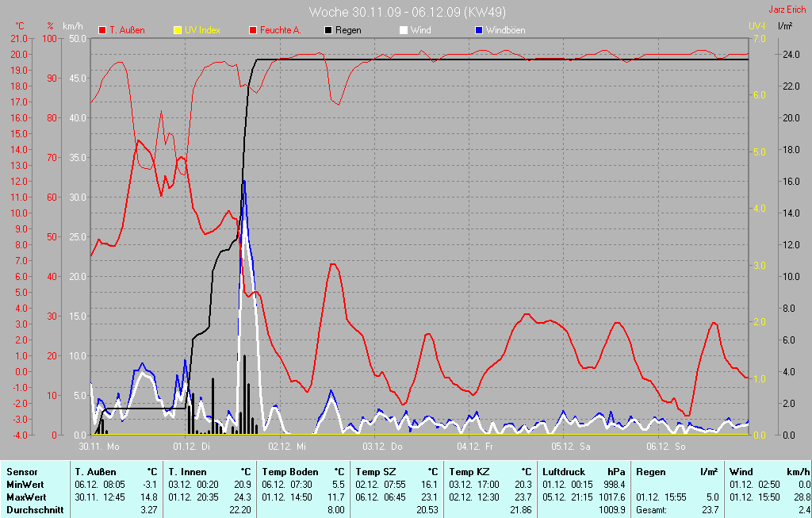Click the timestamp '06.12. 08:05'
Screen dimensions: 812x518
[x=100, y=485]
